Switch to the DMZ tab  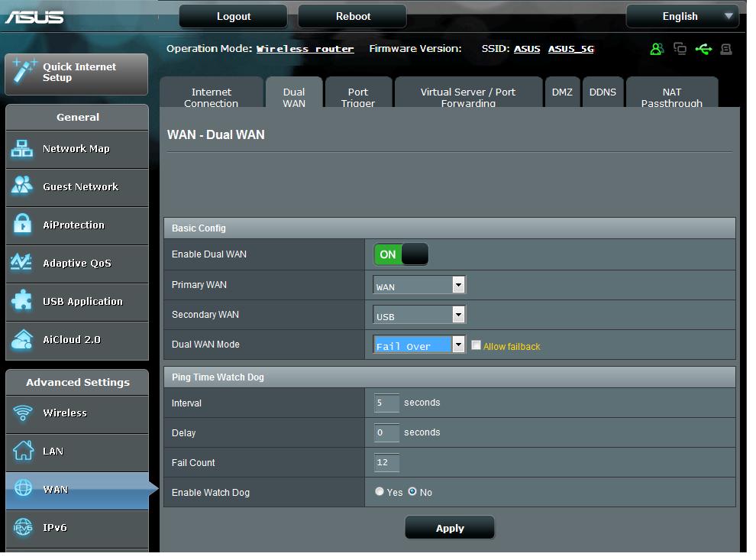click(562, 92)
